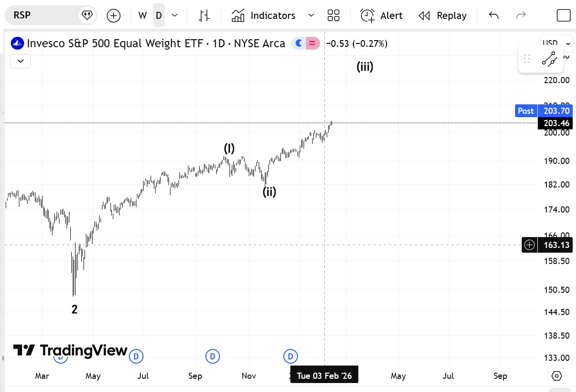576x392 pixels.
Task: Click the redo arrow
Action: click(521, 16)
